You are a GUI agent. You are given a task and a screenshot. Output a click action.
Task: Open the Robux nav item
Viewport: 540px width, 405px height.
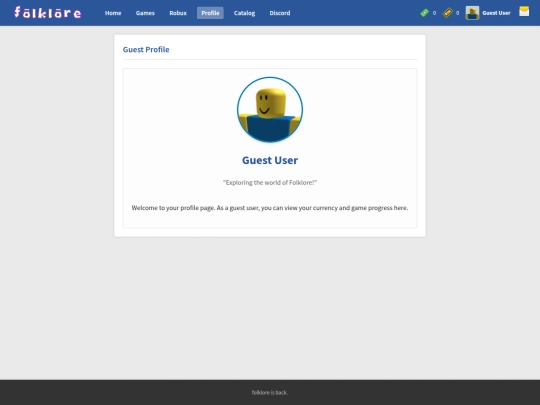(x=178, y=13)
